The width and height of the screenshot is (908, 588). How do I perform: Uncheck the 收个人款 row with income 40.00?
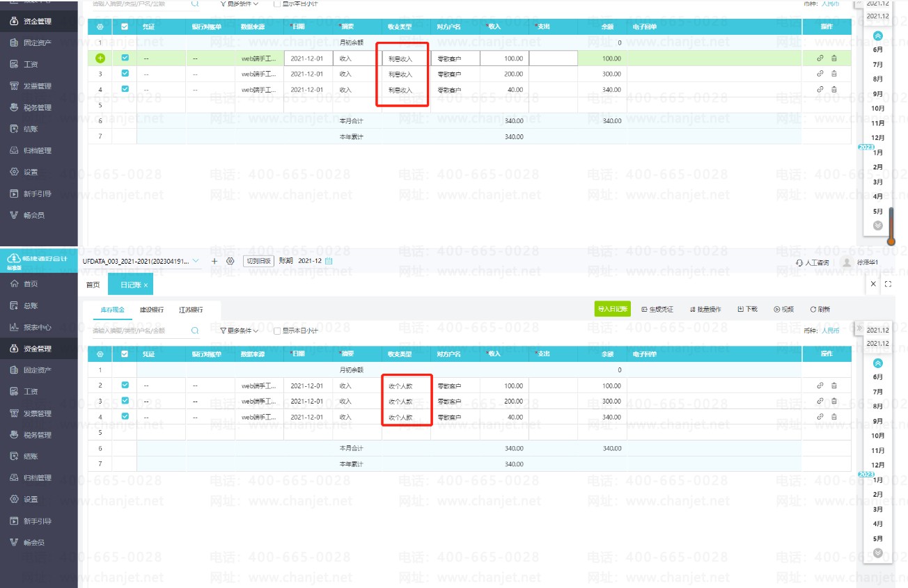pyautogui.click(x=125, y=416)
